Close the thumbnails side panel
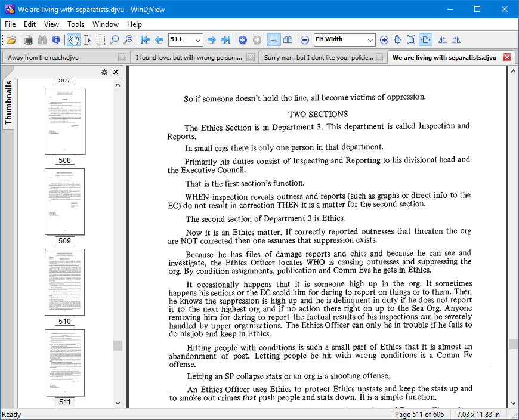Screen dimensions: 519x420 tap(116, 72)
